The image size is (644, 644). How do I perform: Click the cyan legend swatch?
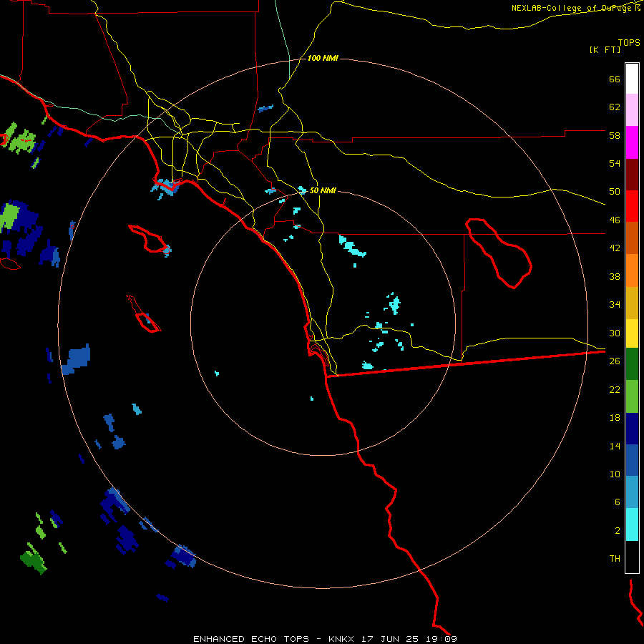tap(632, 525)
